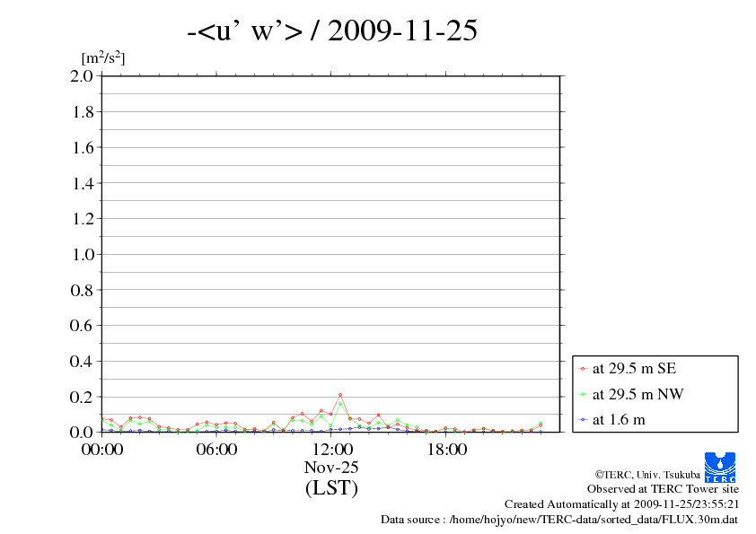Click the y-axis value '1.4'
This screenshot has height=534, width=756.
83,183
